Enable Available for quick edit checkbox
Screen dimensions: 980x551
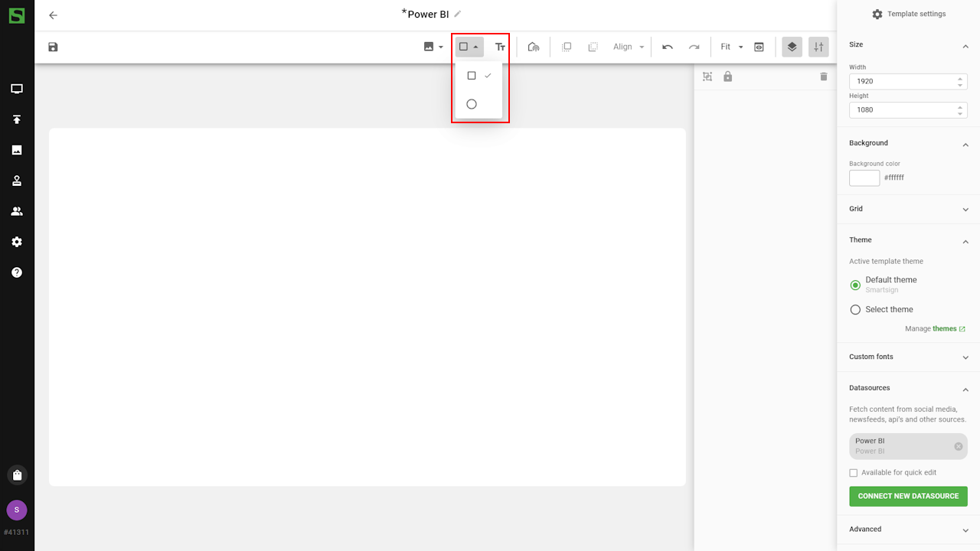[x=854, y=473]
